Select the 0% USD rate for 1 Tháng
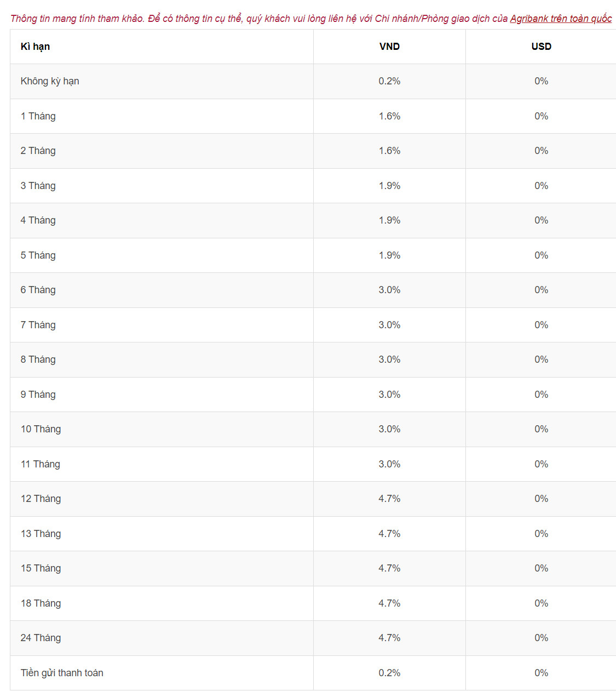 (x=541, y=116)
